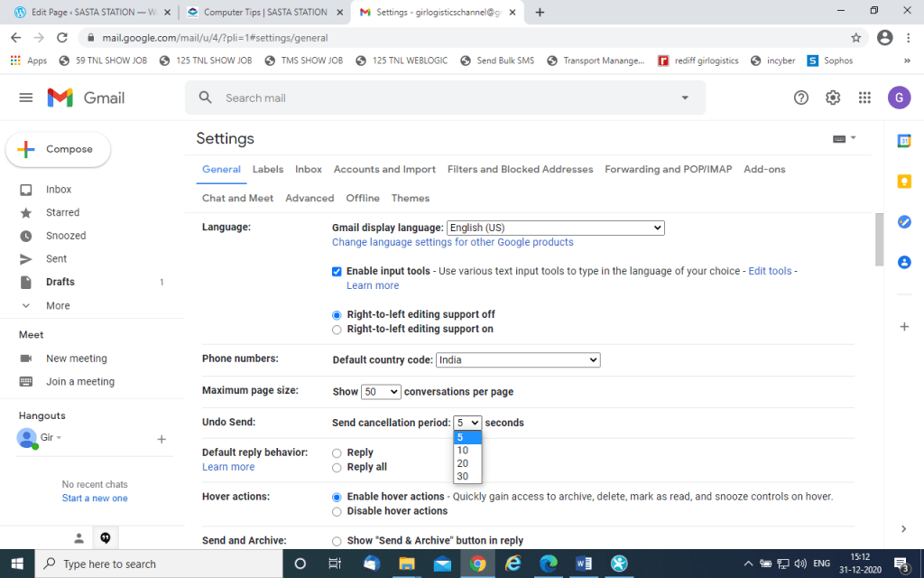Expand the Default country code dropdown
924x578 pixels.
tap(518, 359)
